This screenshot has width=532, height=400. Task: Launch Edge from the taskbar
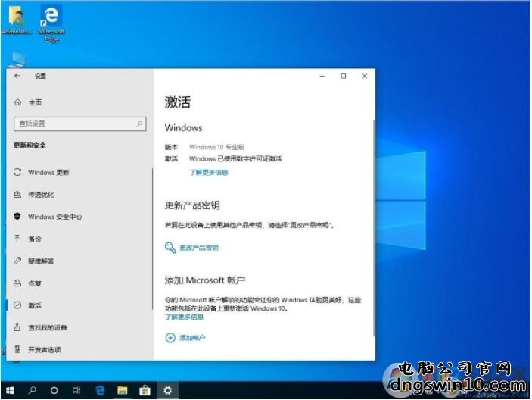click(x=100, y=390)
